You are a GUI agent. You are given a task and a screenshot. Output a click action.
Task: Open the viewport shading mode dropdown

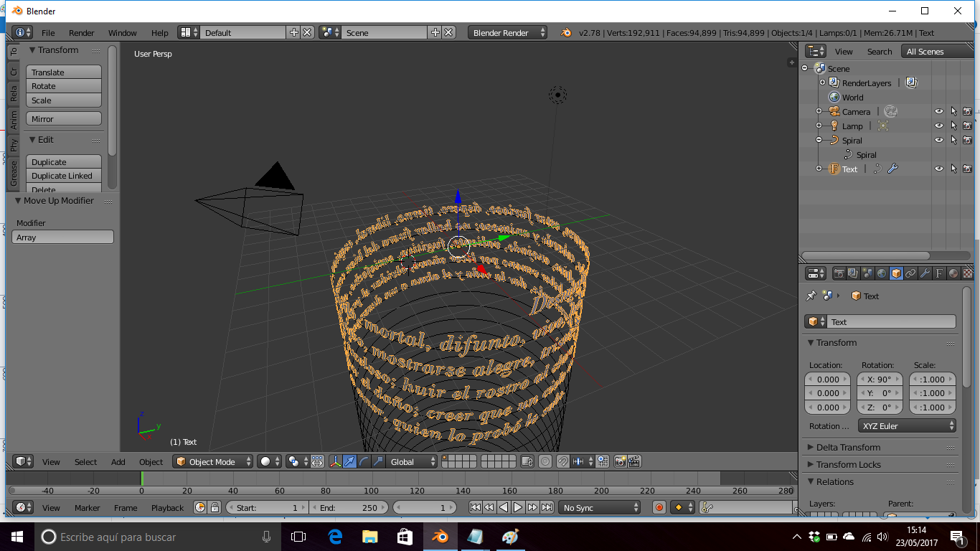click(270, 461)
